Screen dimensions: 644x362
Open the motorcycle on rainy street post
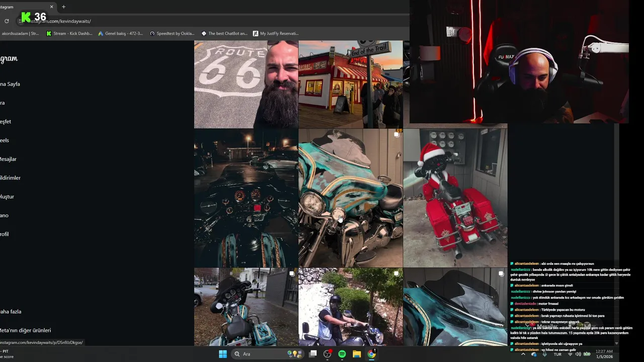point(246,307)
